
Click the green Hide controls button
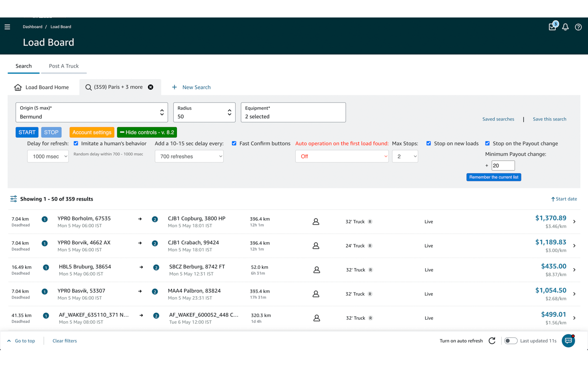pos(147,132)
